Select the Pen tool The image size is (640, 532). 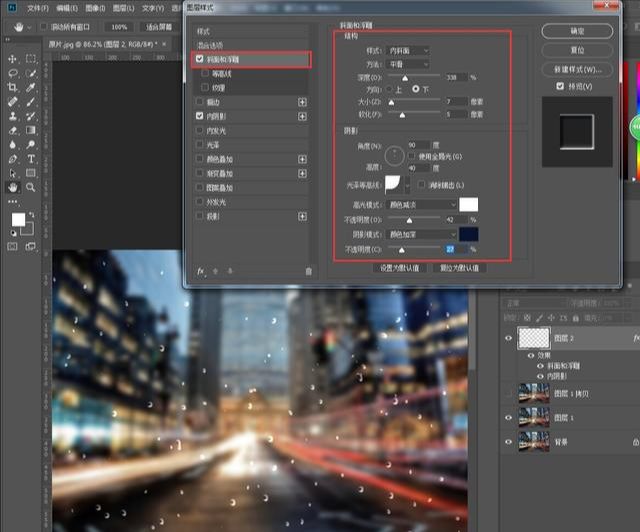(x=12, y=159)
